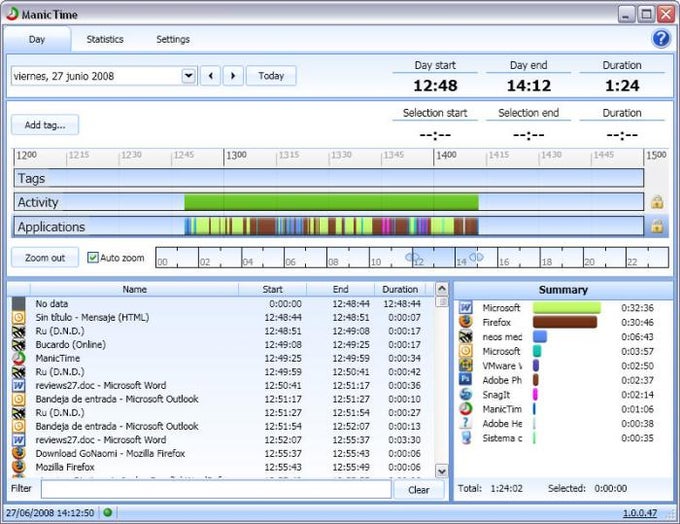The height and width of the screenshot is (524, 680).
Task: Click status bar timestamp 27/06/2008 14:12:50
Action: pos(50,513)
